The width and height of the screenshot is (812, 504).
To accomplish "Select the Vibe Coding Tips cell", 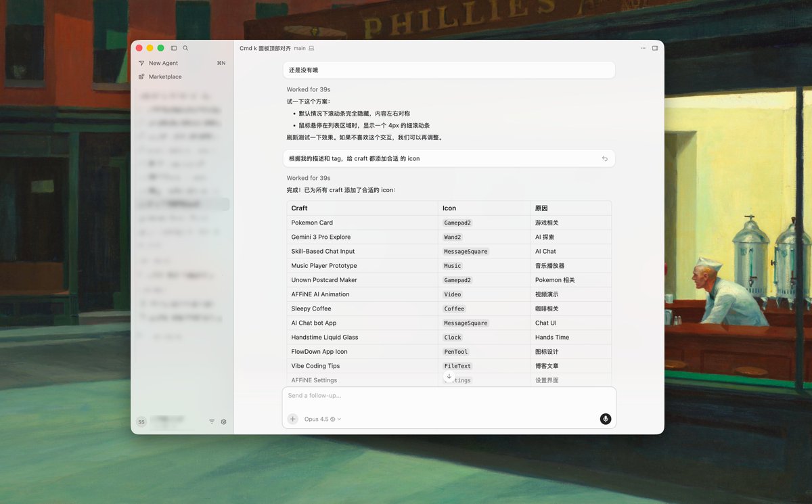I will (362, 366).
